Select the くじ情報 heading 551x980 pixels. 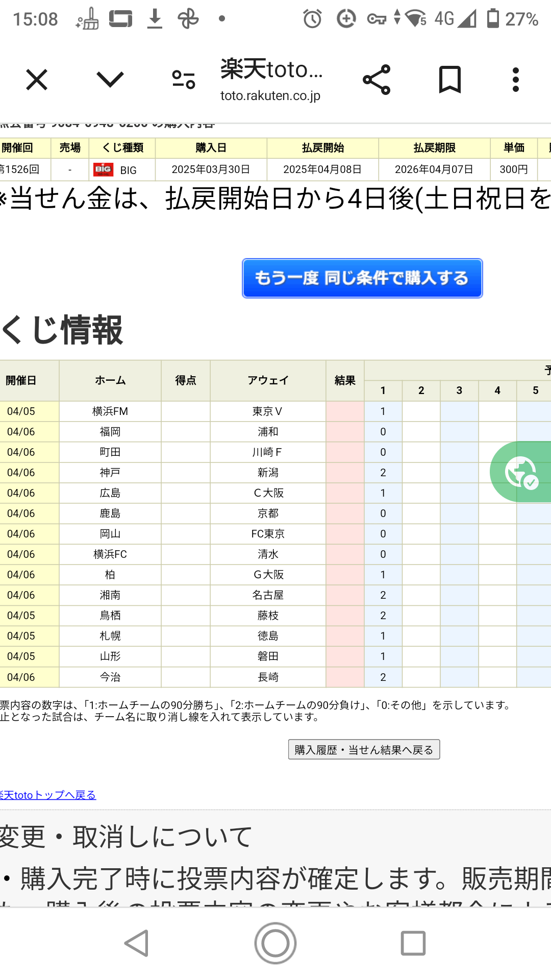pos(62,330)
